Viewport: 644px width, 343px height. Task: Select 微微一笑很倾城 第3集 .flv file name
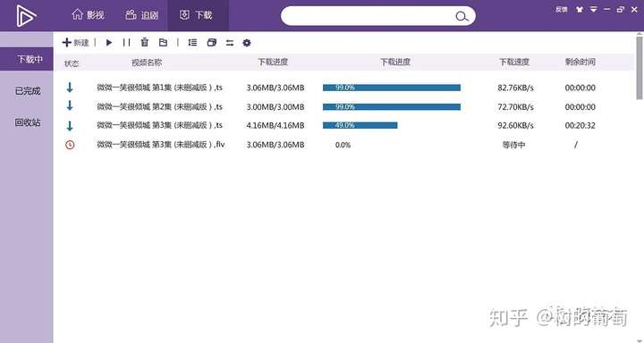tap(161, 145)
